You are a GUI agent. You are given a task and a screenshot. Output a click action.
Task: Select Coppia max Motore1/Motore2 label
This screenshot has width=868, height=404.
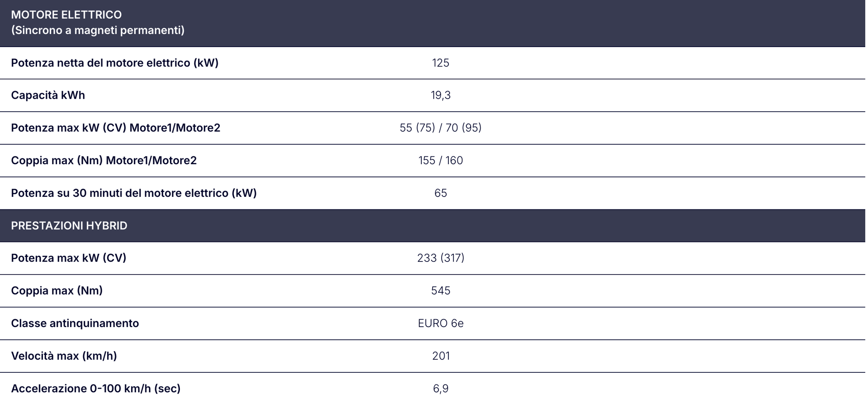[104, 161]
